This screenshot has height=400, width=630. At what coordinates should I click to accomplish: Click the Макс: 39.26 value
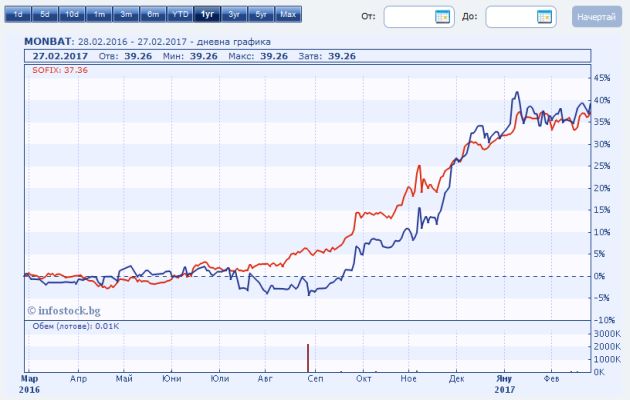(258, 56)
